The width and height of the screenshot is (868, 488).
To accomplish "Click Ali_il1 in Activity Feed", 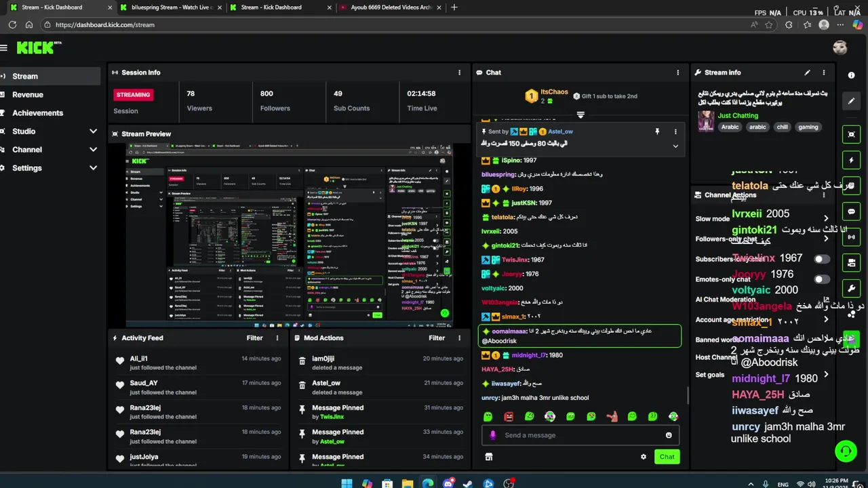I will [138, 359].
